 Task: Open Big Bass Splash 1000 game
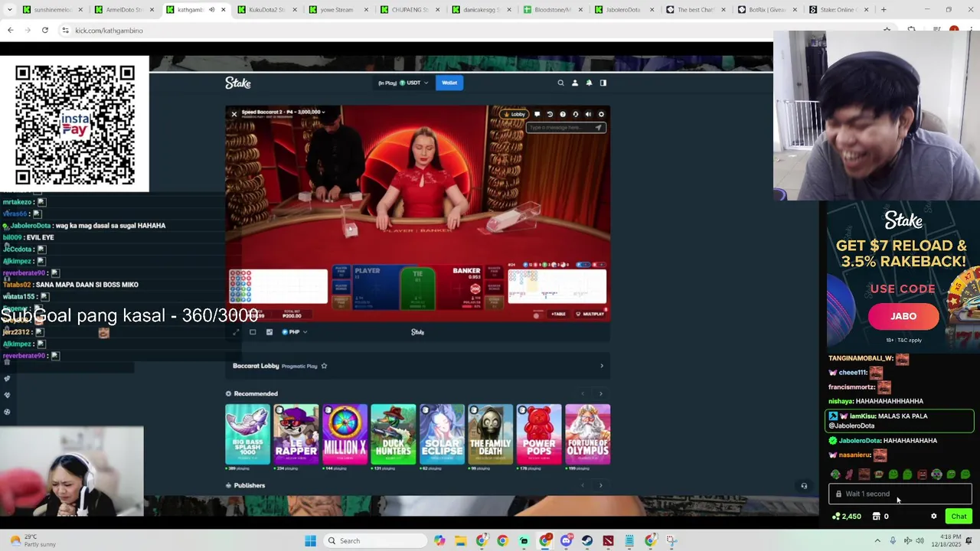(x=247, y=434)
